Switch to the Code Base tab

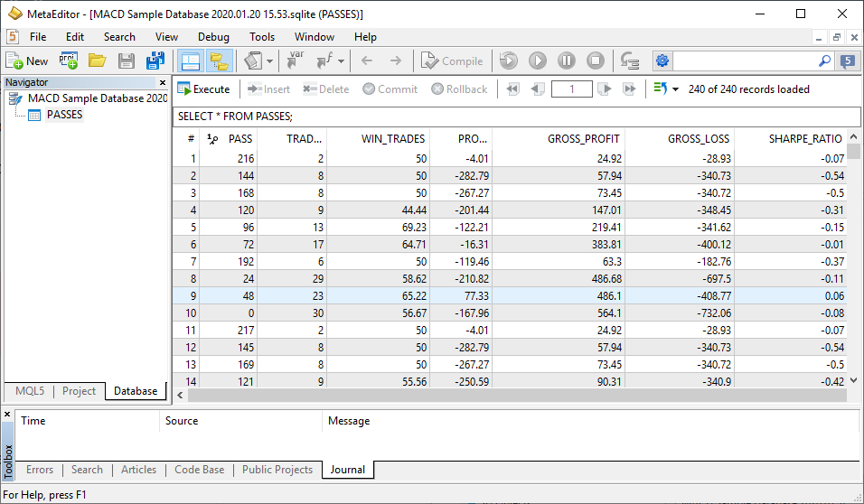[x=200, y=470]
